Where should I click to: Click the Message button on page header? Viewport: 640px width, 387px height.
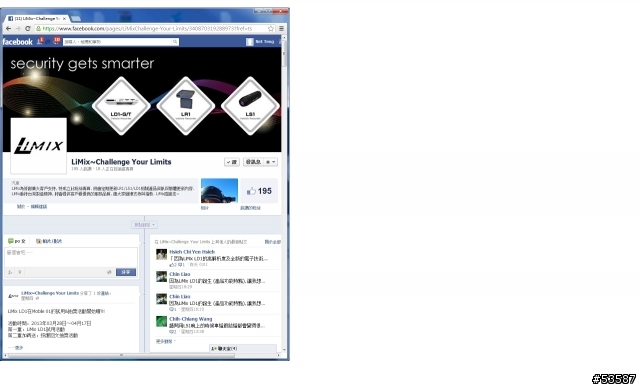coord(253,162)
